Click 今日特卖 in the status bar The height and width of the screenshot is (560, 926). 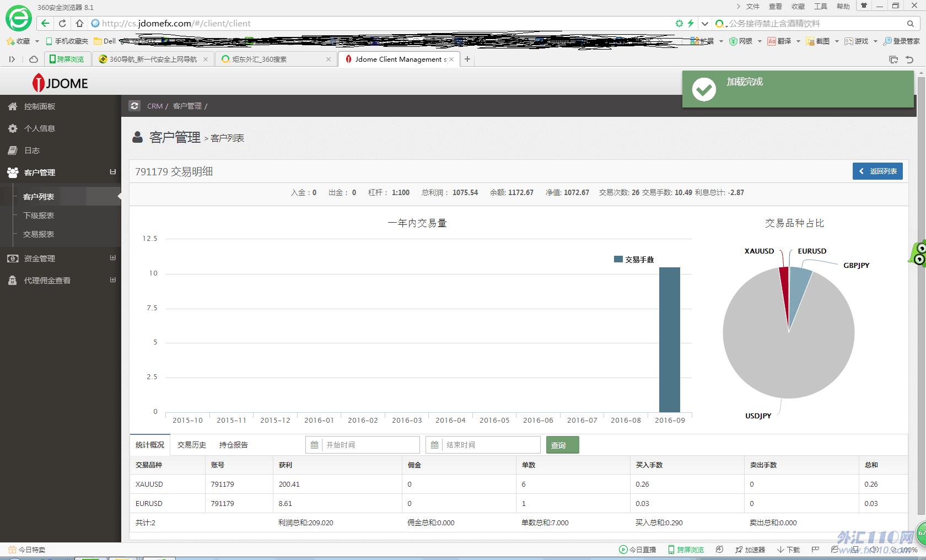(27, 550)
